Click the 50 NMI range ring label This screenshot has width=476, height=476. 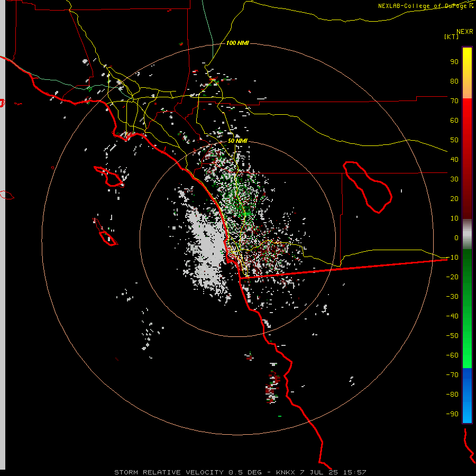point(237,141)
